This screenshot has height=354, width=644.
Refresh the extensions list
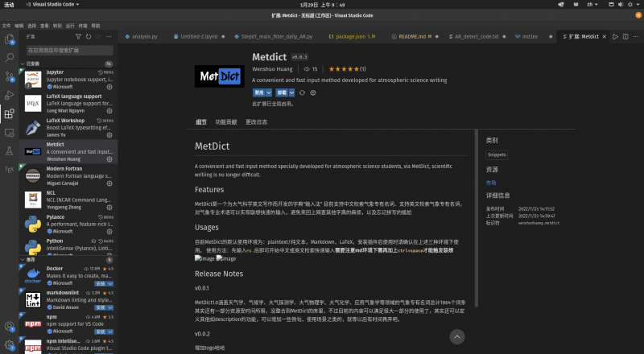click(x=87, y=37)
